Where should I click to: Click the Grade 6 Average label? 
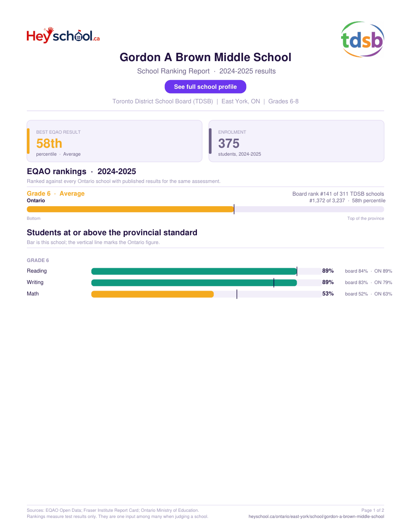point(56,193)
